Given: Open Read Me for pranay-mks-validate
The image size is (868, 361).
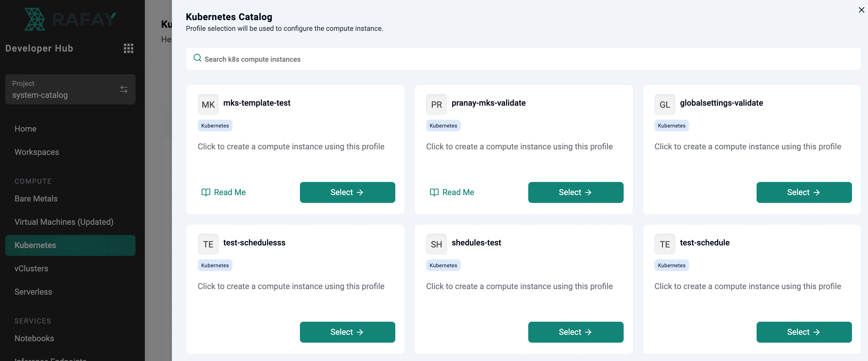Looking at the screenshot, I should [x=452, y=192].
